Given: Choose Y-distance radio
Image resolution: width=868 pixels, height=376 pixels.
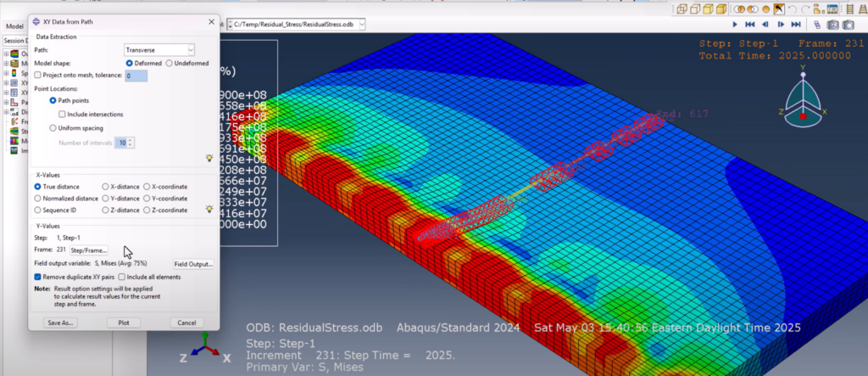Looking at the screenshot, I should tap(105, 199).
